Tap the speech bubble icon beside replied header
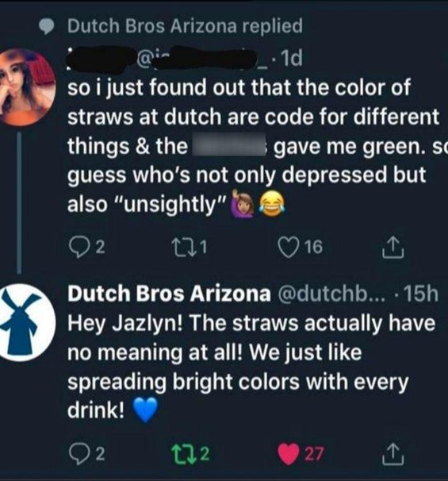Viewport: 448px width, 481px height. pos(47,27)
